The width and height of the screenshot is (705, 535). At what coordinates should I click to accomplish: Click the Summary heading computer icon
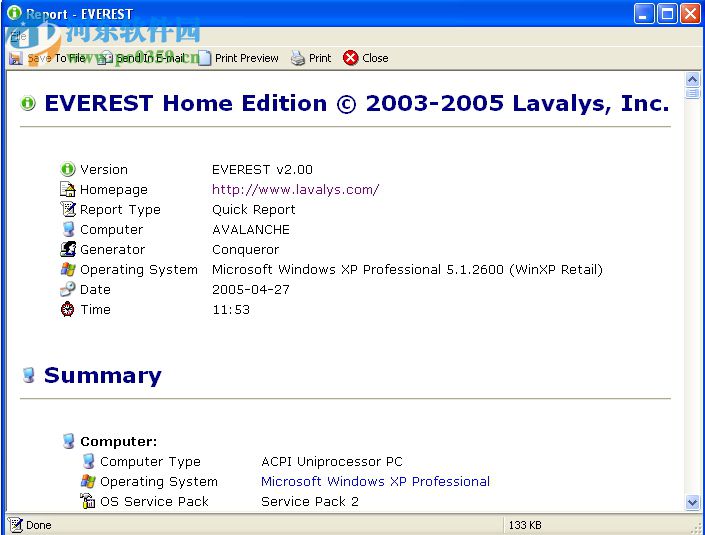pyautogui.click(x=29, y=375)
